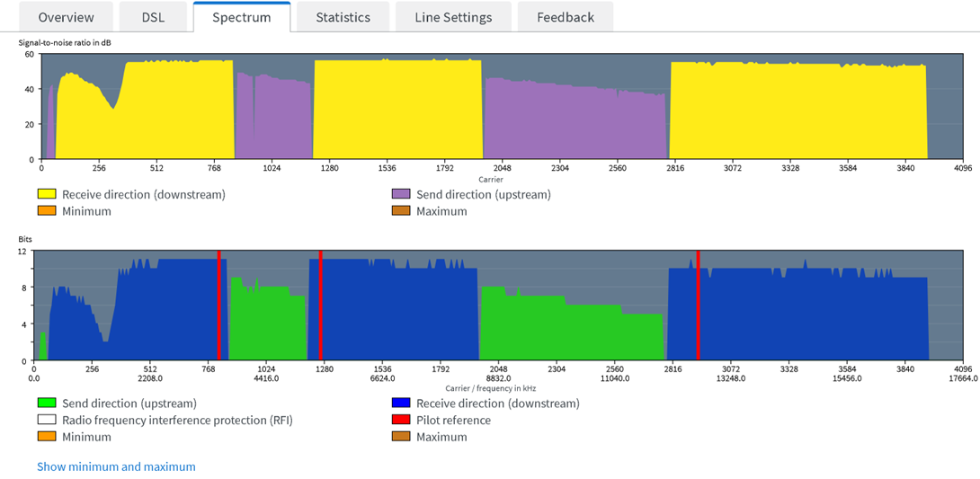Go to the Statistics tab
This screenshot has height=479, width=980.
(x=343, y=17)
